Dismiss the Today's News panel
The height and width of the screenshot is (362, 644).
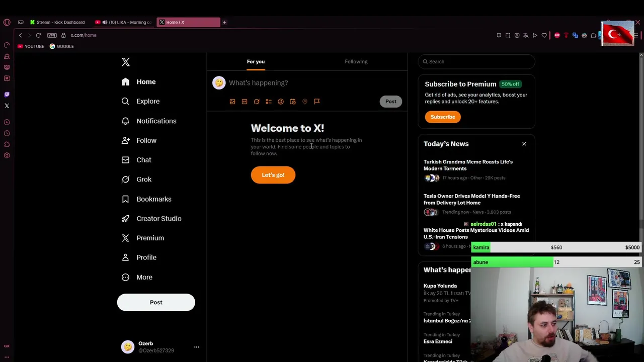(524, 144)
